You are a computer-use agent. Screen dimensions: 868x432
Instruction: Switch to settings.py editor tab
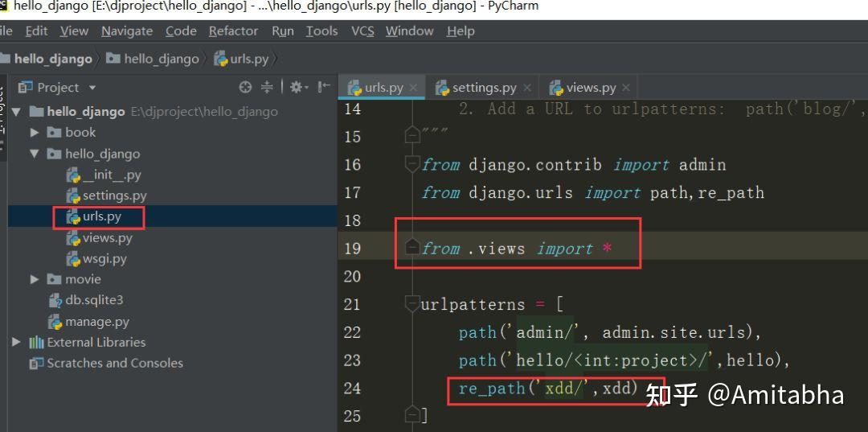coord(482,88)
